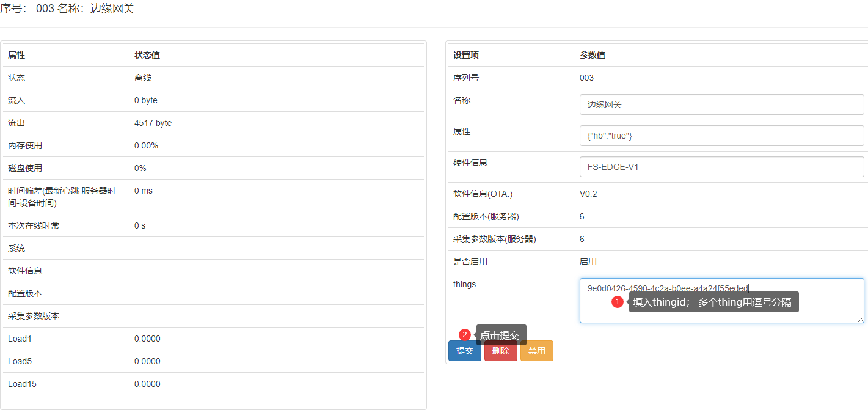Select the 离线 status value
868x410 pixels.
click(143, 78)
